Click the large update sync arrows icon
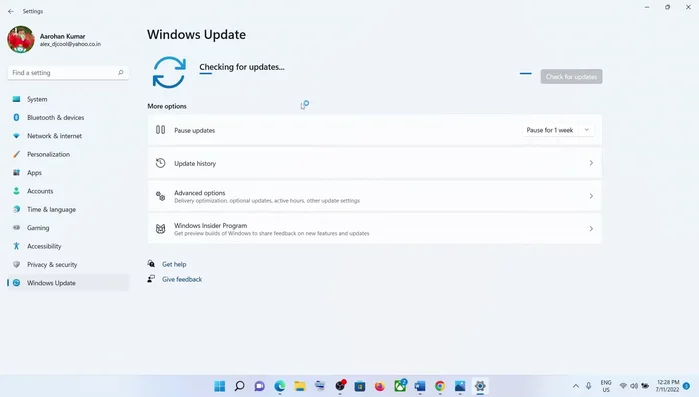 click(x=169, y=72)
